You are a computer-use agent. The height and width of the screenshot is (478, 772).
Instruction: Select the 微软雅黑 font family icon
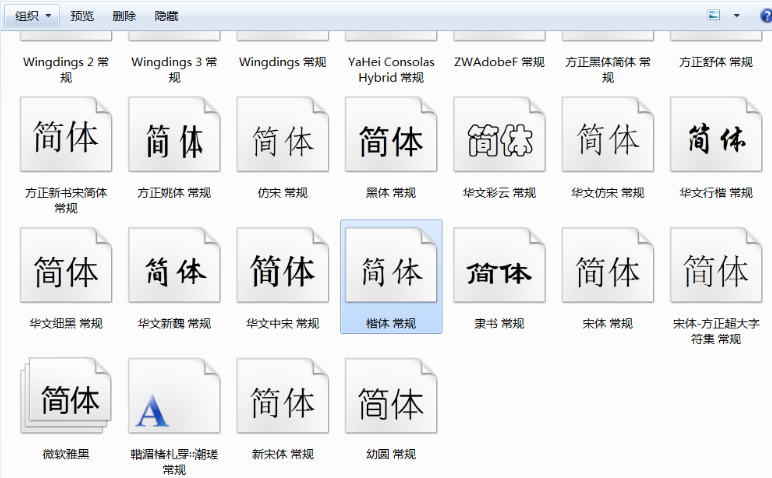pyautogui.click(x=66, y=396)
